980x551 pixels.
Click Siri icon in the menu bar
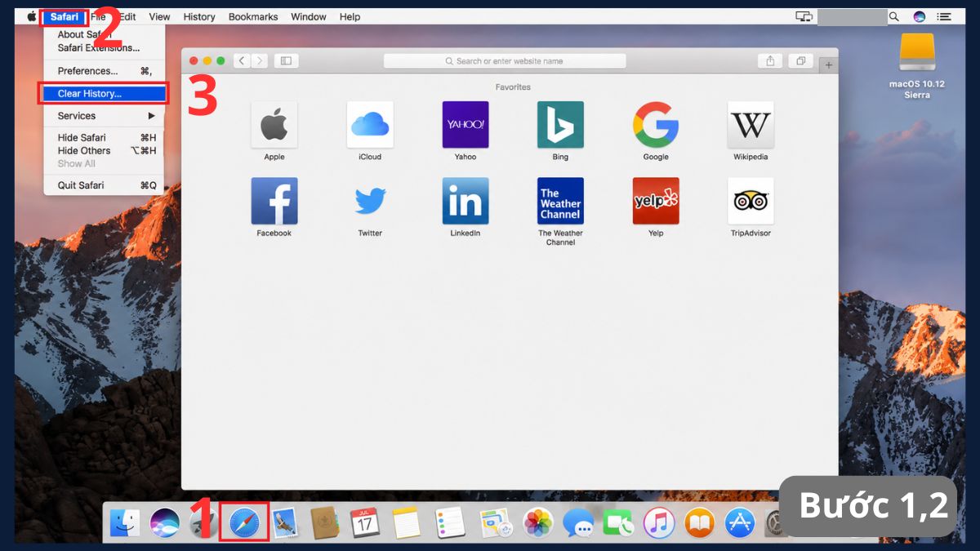click(x=920, y=16)
